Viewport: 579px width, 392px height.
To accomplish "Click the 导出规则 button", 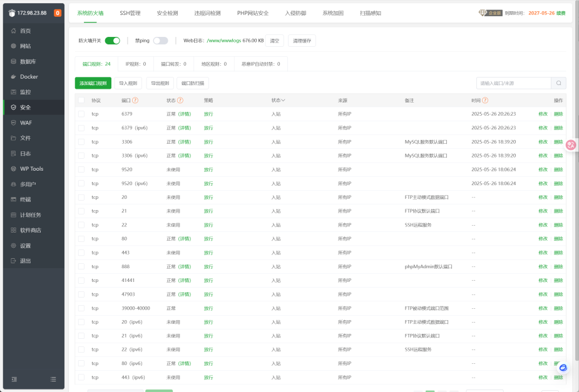I will (x=160, y=83).
